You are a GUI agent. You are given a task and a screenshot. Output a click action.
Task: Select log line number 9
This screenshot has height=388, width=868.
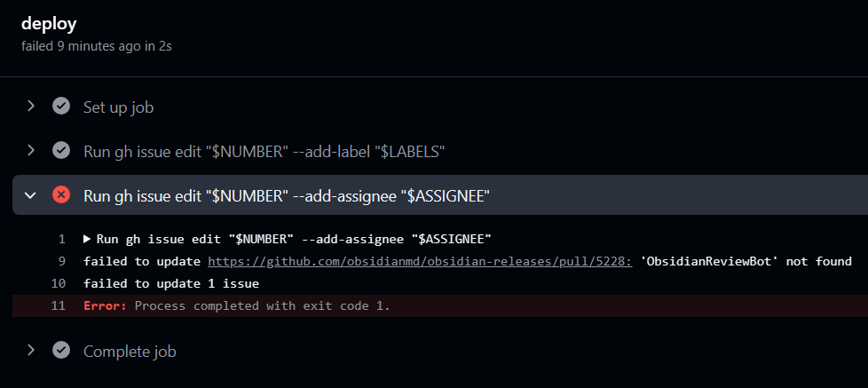(62, 261)
